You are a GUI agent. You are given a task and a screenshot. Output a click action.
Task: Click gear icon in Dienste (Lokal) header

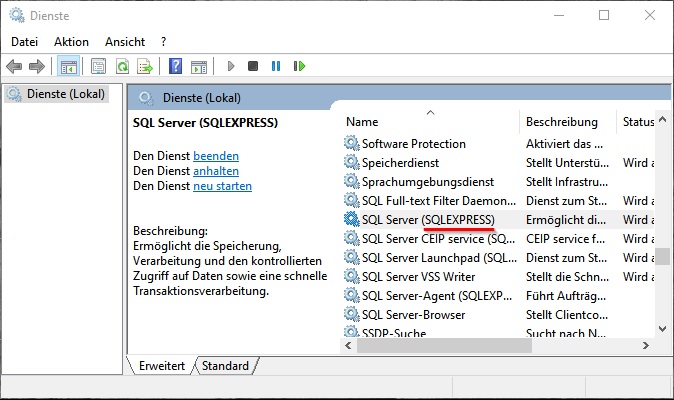[x=146, y=98]
